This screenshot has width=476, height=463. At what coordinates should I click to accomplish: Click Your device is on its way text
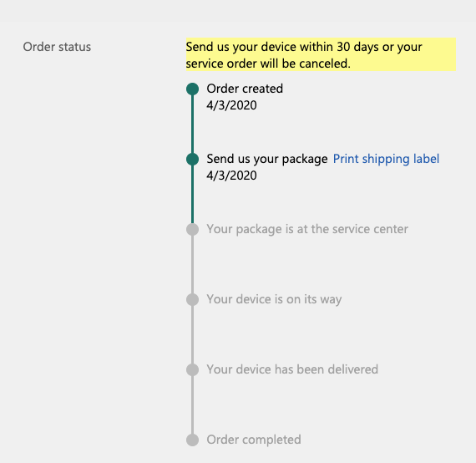tap(274, 299)
